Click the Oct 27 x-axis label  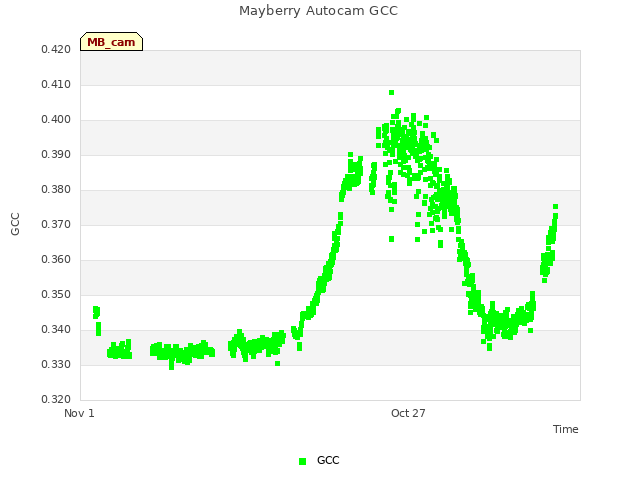point(408,413)
